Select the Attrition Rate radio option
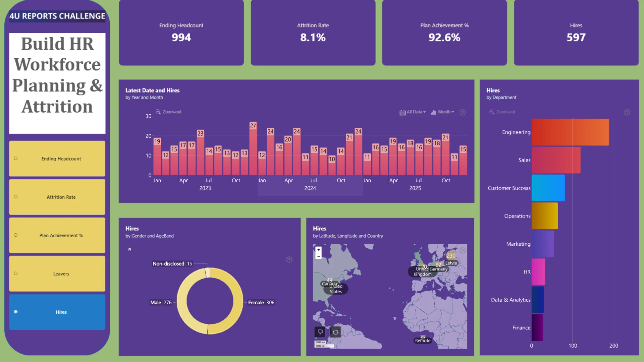The height and width of the screenshot is (362, 644). [x=16, y=197]
